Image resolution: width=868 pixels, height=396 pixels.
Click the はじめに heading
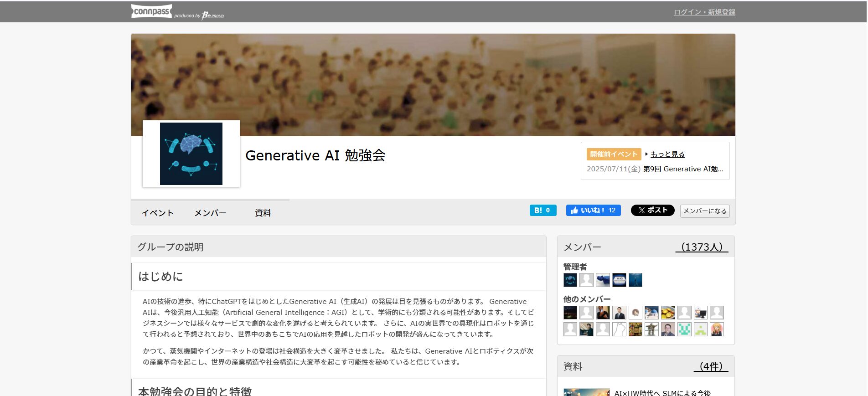[160, 277]
